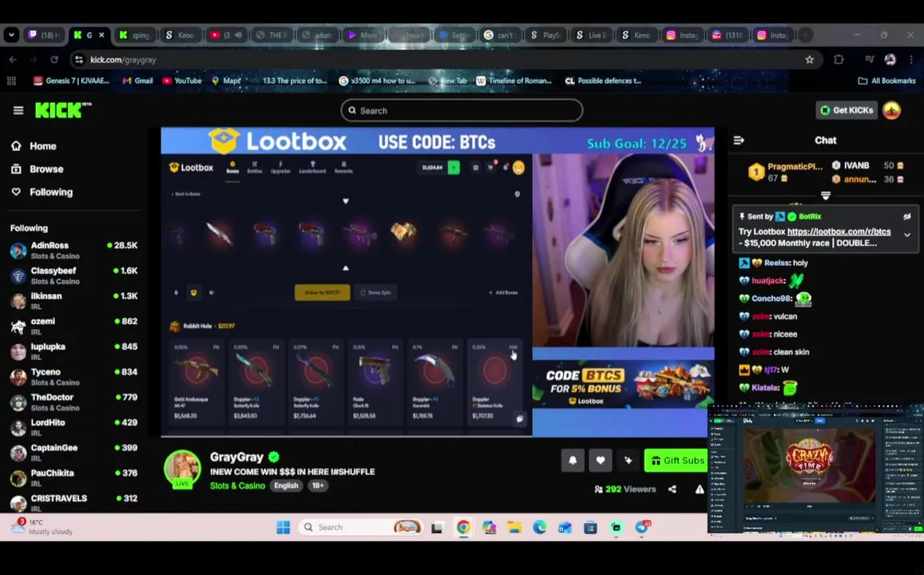Open Chrome three-dot menu
This screenshot has width=924, height=575.
coord(912,60)
